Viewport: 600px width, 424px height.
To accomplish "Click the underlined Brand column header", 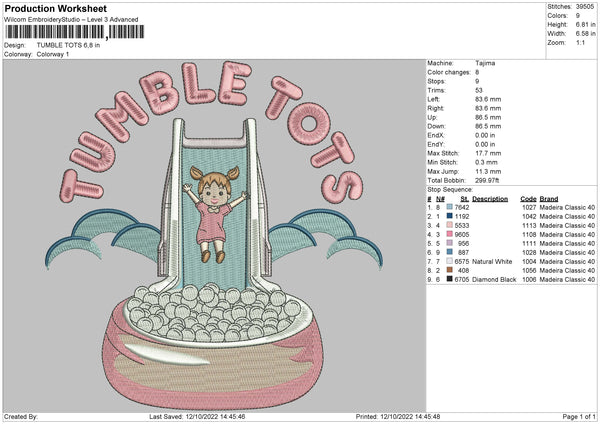I will tap(549, 199).
